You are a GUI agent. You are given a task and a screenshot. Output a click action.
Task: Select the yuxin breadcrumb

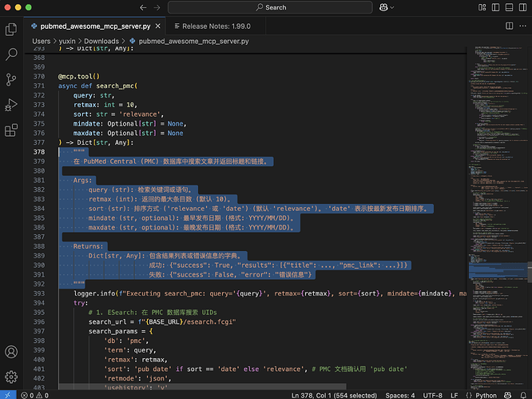[x=67, y=41]
